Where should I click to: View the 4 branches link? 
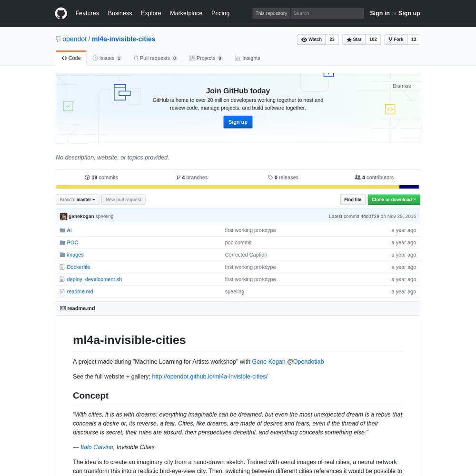(x=192, y=178)
